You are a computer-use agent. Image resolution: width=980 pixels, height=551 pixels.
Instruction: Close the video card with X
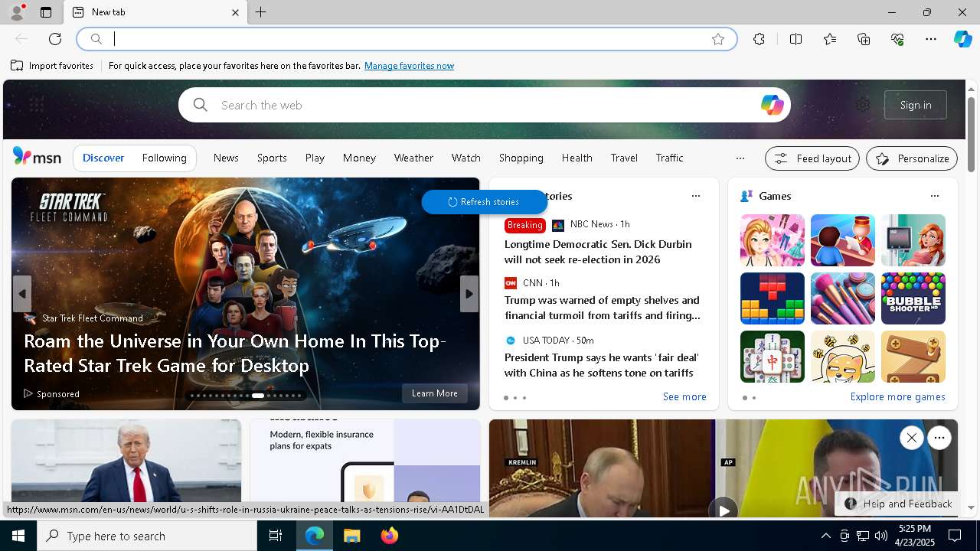click(911, 438)
